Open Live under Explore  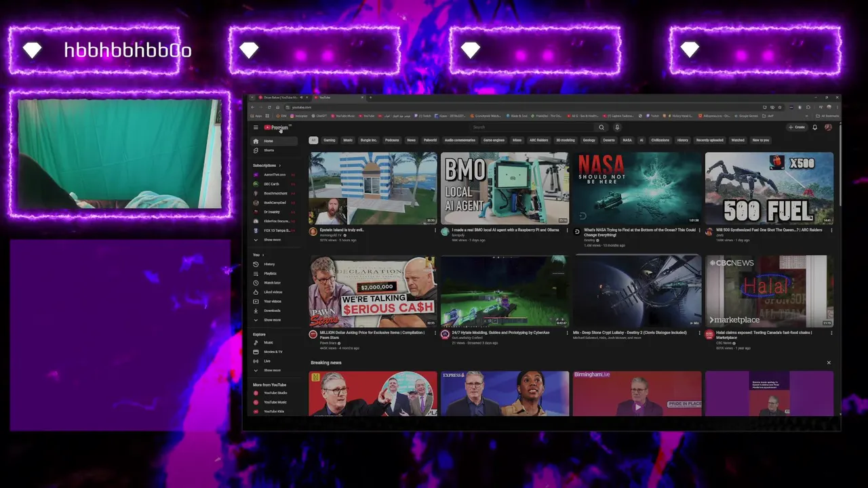pyautogui.click(x=274, y=361)
